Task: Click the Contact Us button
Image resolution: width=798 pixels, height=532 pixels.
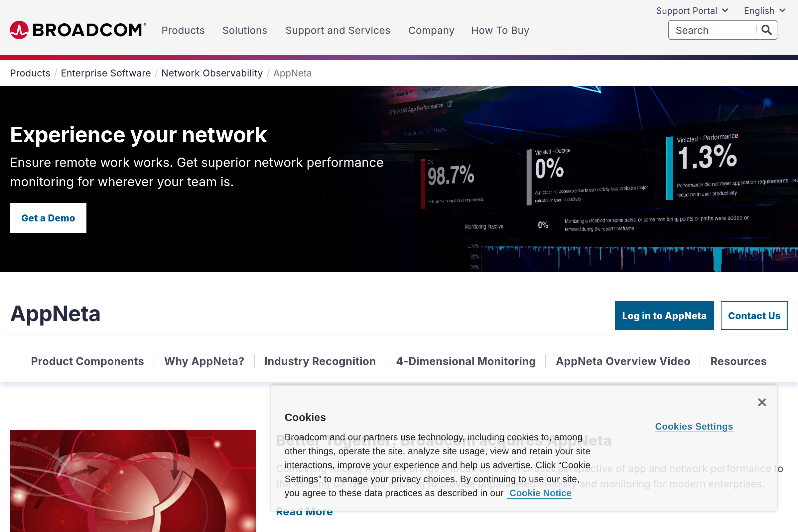Action: coord(754,316)
